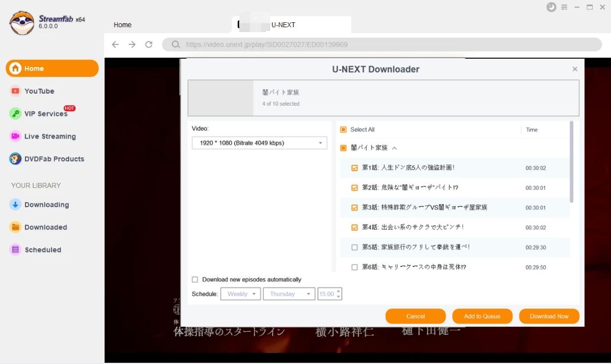
Task: Click the 00:30:02 duration of 第1話
Action: [x=536, y=168]
